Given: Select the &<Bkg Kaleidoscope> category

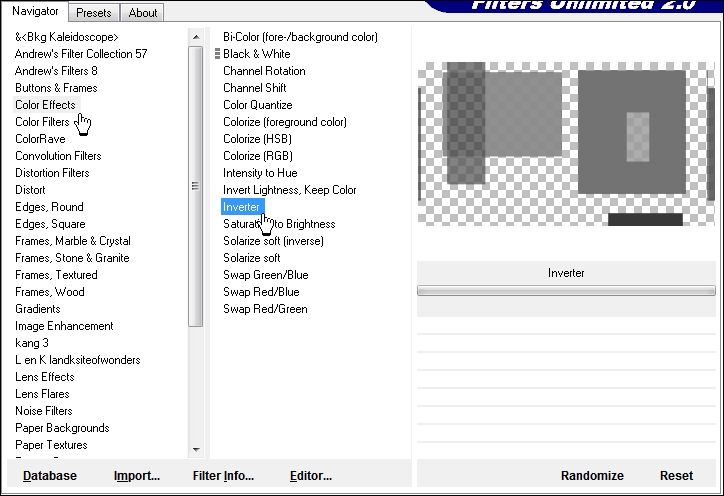Looking at the screenshot, I should [67, 37].
